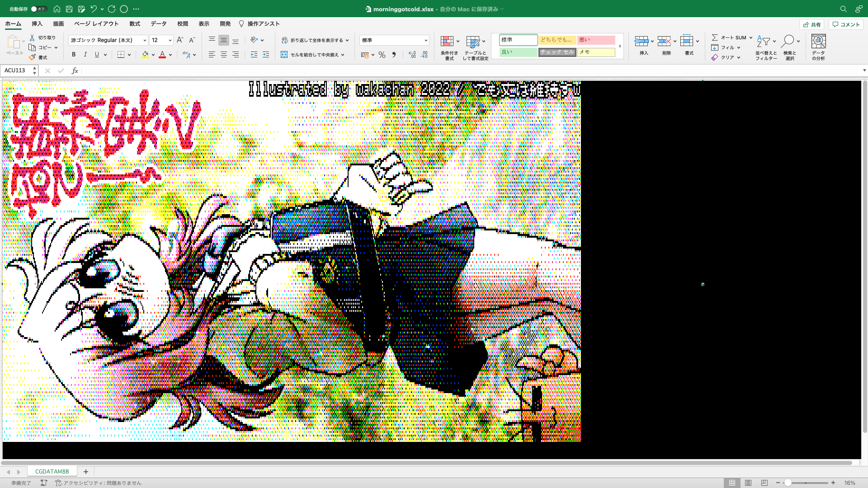The image size is (868, 488).
Task: Apply the yellow fill color bucket
Action: [145, 55]
